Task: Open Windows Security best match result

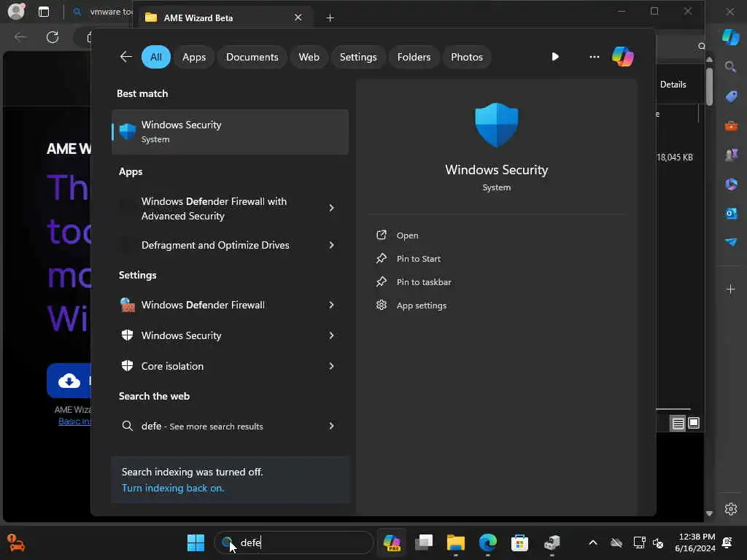Action: click(230, 132)
